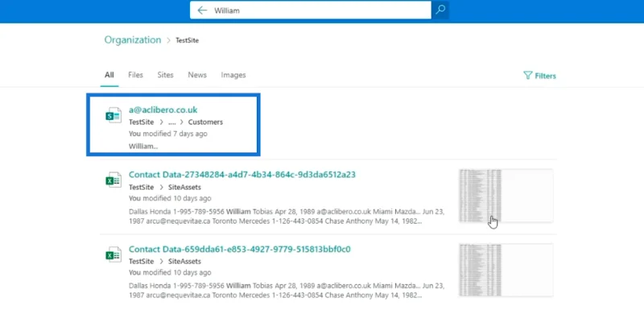Click TestSite under Contact Data-27348284
This screenshot has width=644, height=318.
click(x=142, y=188)
